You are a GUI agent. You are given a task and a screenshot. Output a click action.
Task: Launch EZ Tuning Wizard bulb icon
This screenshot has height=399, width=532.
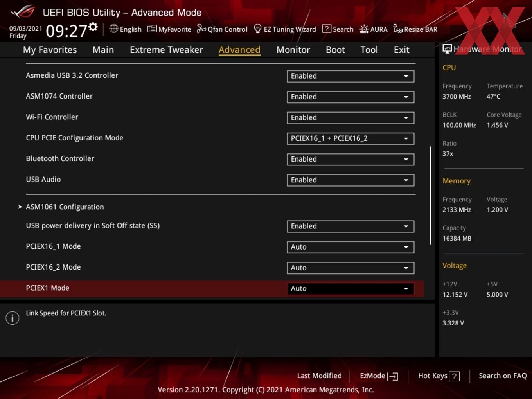[x=257, y=29]
